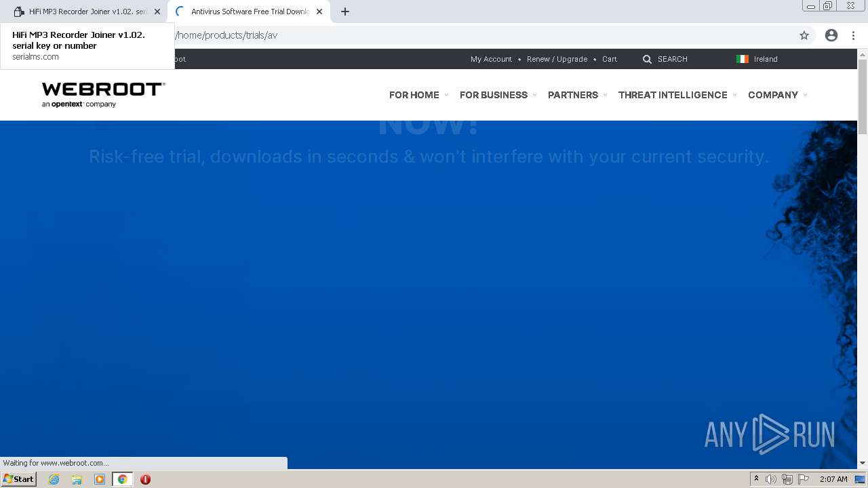Click the page scrollbar down arrow
This screenshot has width=868, height=488.
click(x=863, y=464)
